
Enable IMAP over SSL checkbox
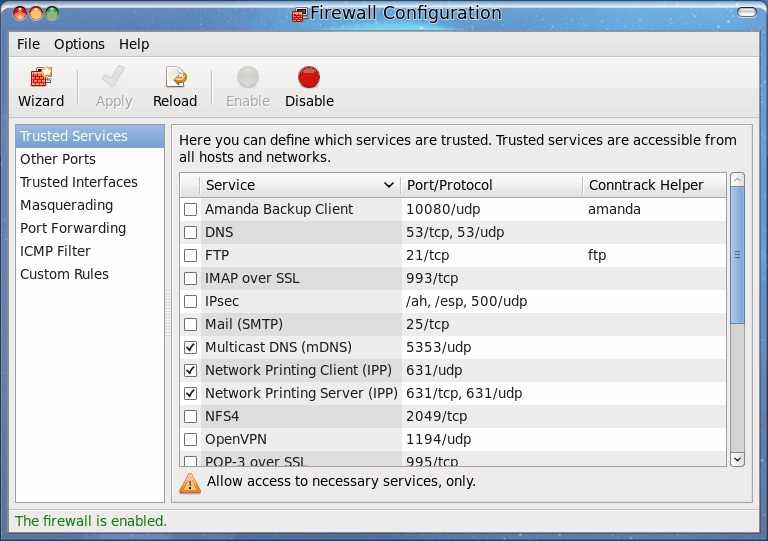191,279
